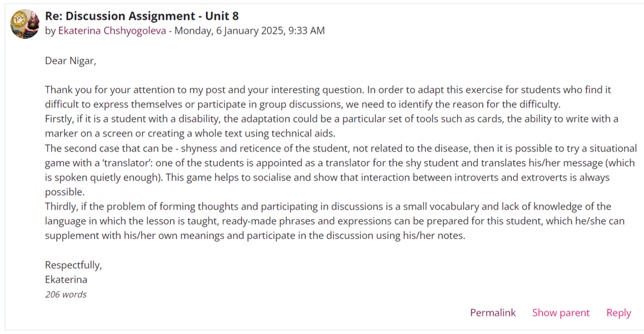Click the phrase 'supplement with his/her own meanings'
This screenshot has height=334, width=644.
pos(129,235)
